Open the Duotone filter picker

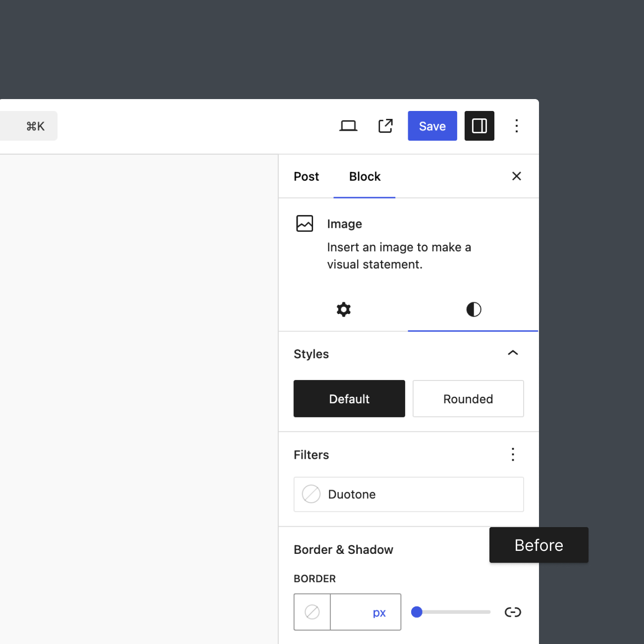pyautogui.click(x=409, y=494)
